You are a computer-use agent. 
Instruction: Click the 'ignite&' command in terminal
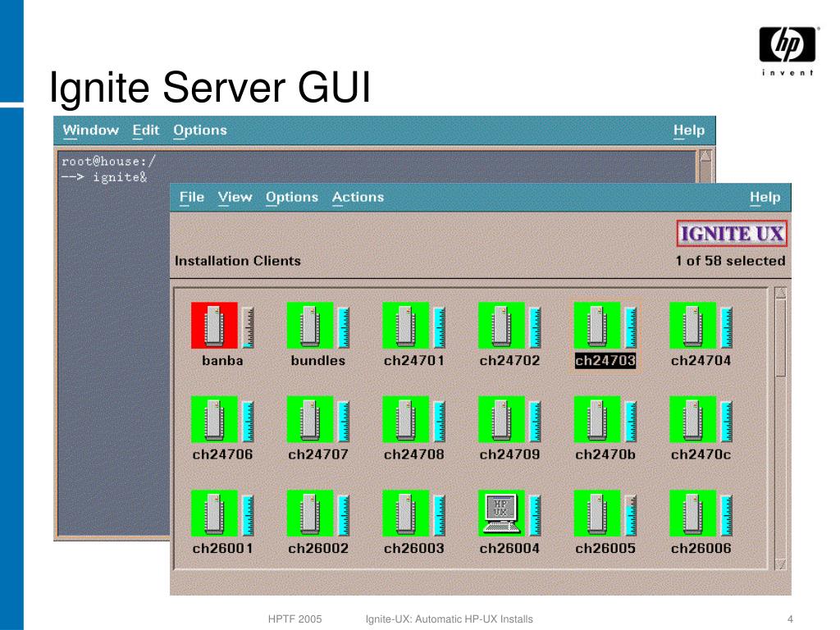(x=120, y=177)
